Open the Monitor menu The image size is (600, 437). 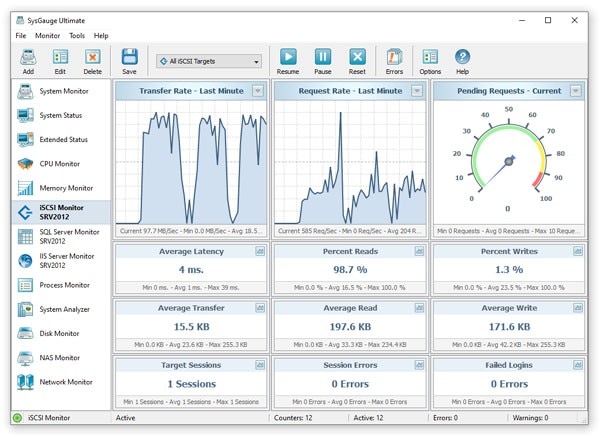point(47,36)
